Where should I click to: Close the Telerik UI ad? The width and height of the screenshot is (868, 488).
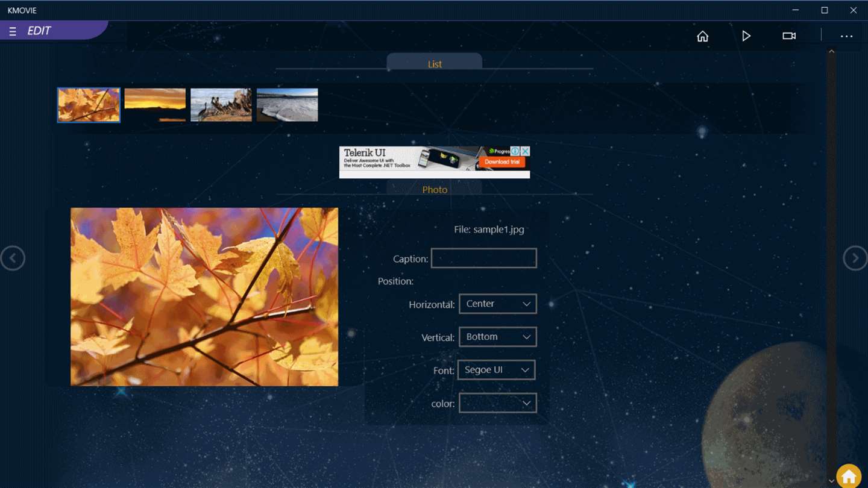tap(525, 151)
